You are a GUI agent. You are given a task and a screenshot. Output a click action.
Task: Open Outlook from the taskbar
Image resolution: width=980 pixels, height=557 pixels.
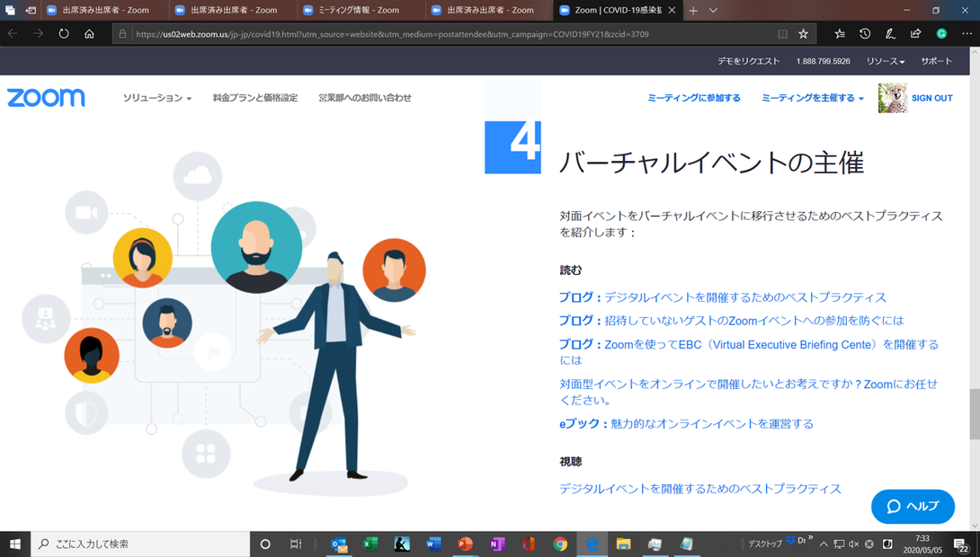339,544
